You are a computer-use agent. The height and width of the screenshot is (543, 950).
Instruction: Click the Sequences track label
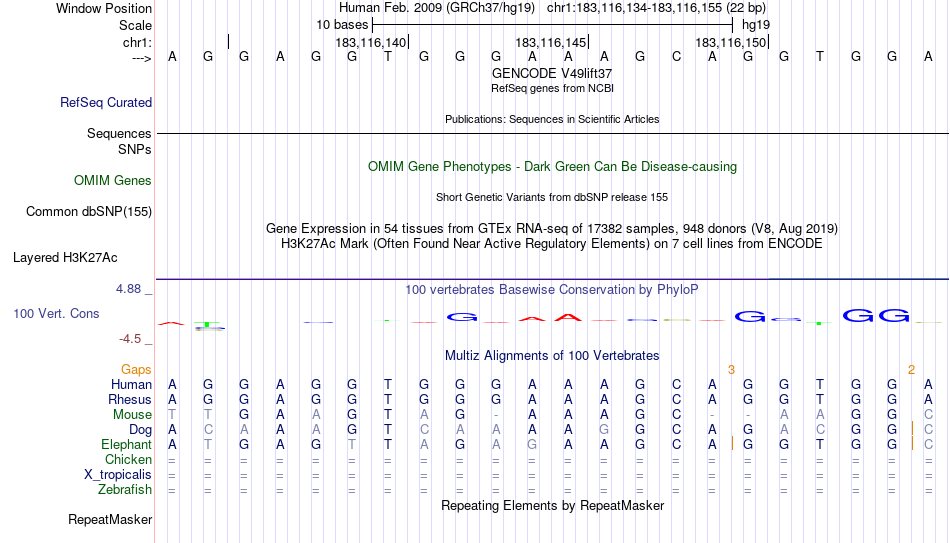119,133
